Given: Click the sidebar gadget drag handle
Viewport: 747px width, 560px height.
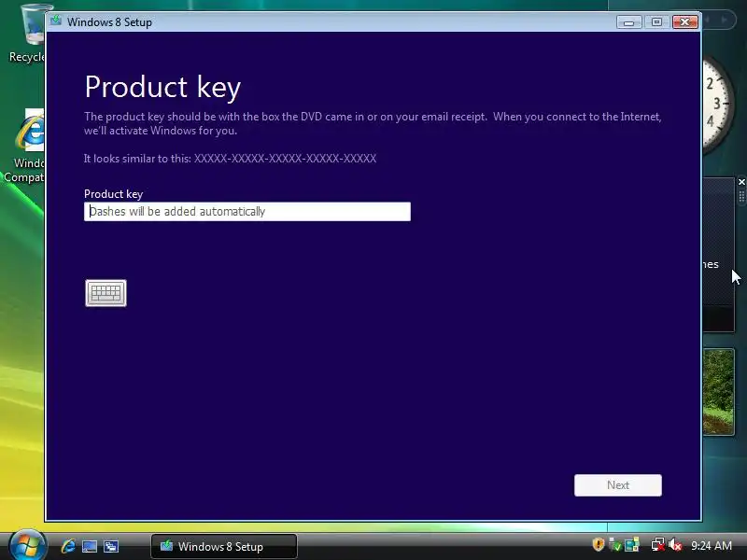Looking at the screenshot, I should pos(741,196).
